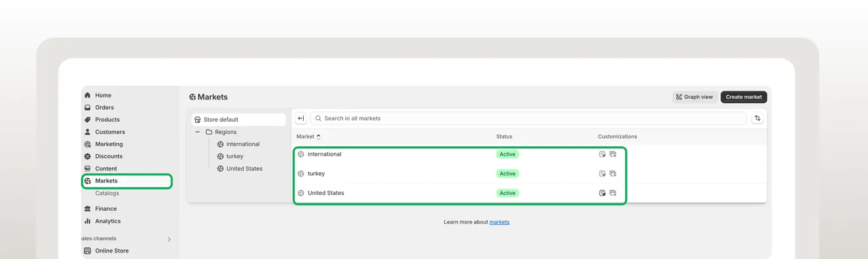Click Active badge for United States
868x259 pixels.
[508, 193]
